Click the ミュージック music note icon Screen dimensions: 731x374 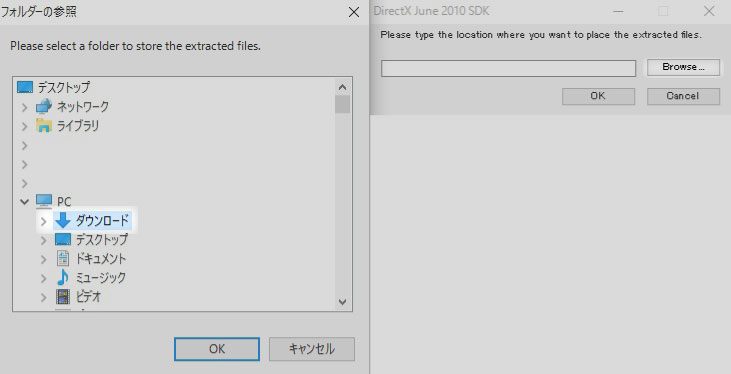(63, 277)
